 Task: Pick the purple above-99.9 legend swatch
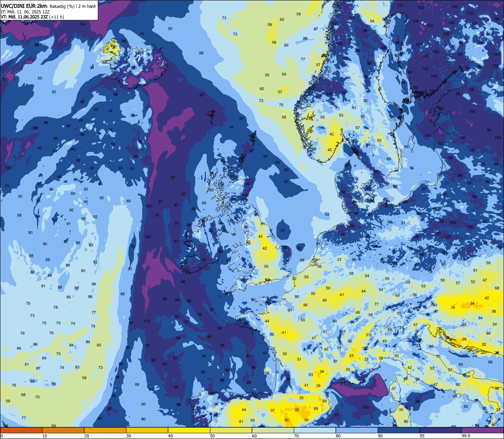click(x=482, y=430)
